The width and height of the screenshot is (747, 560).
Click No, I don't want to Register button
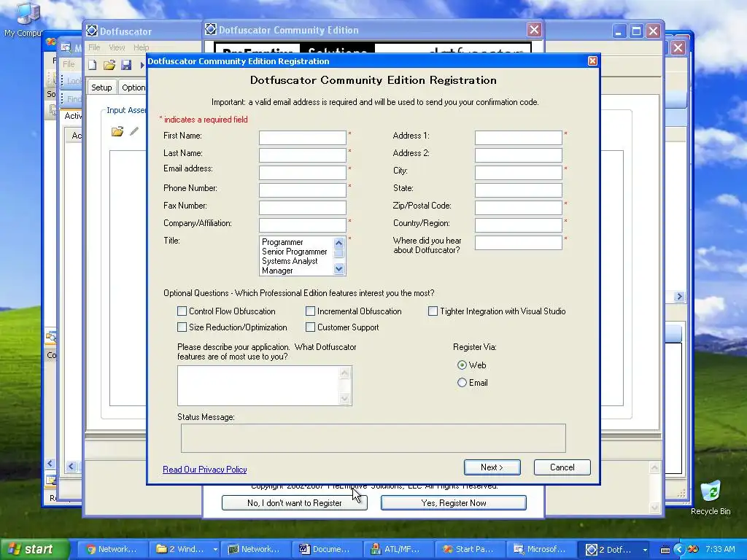point(295,503)
